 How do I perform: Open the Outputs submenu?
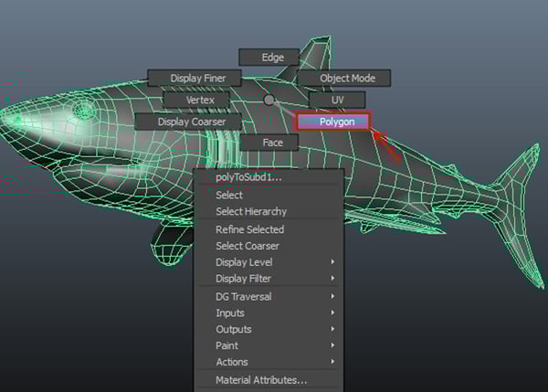click(269, 329)
